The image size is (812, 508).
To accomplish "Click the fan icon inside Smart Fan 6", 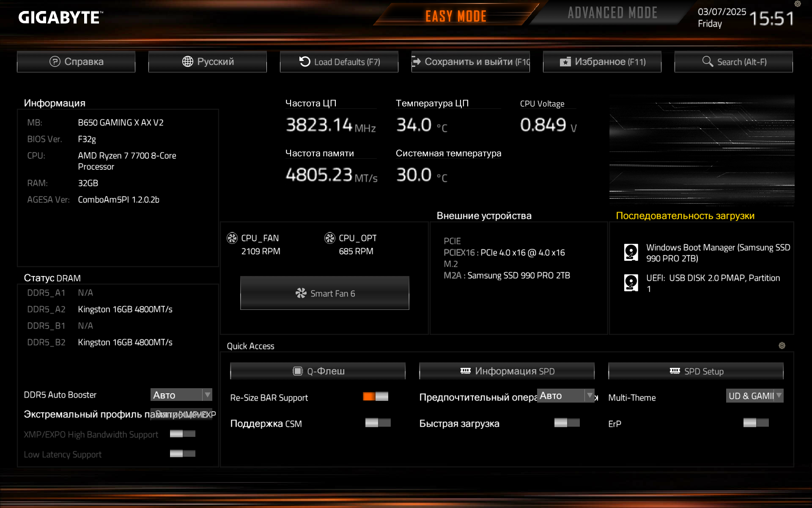I will (x=301, y=293).
